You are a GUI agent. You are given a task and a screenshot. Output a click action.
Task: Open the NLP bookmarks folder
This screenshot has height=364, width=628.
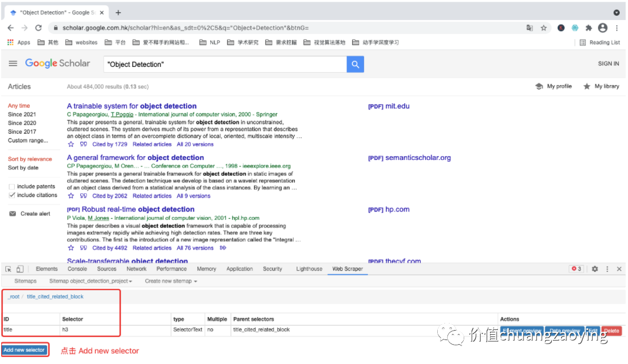coord(210,42)
